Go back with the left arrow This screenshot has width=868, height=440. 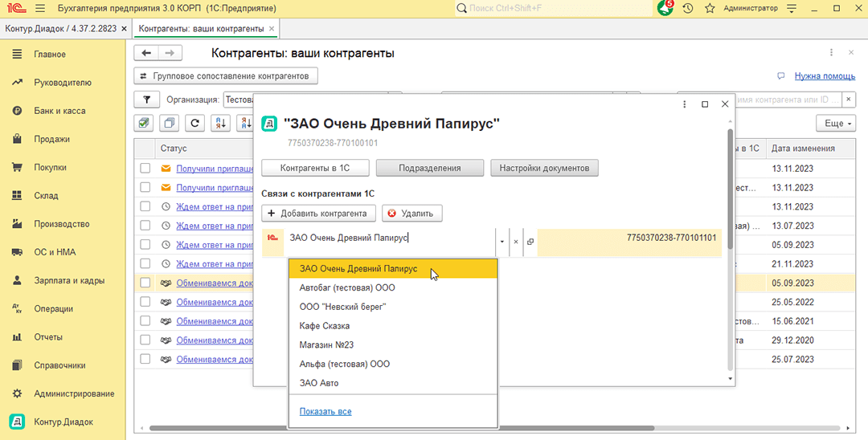click(x=146, y=53)
